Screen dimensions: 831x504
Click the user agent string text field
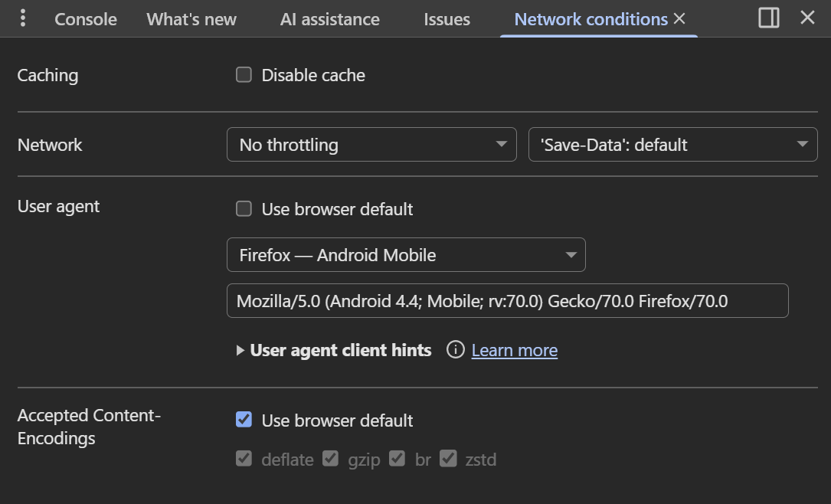tap(507, 301)
